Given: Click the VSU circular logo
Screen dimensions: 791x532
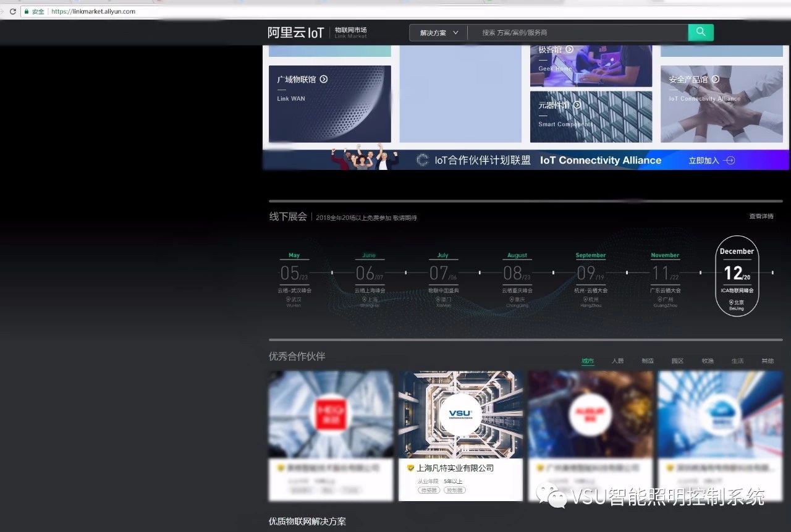Looking at the screenshot, I should point(460,414).
